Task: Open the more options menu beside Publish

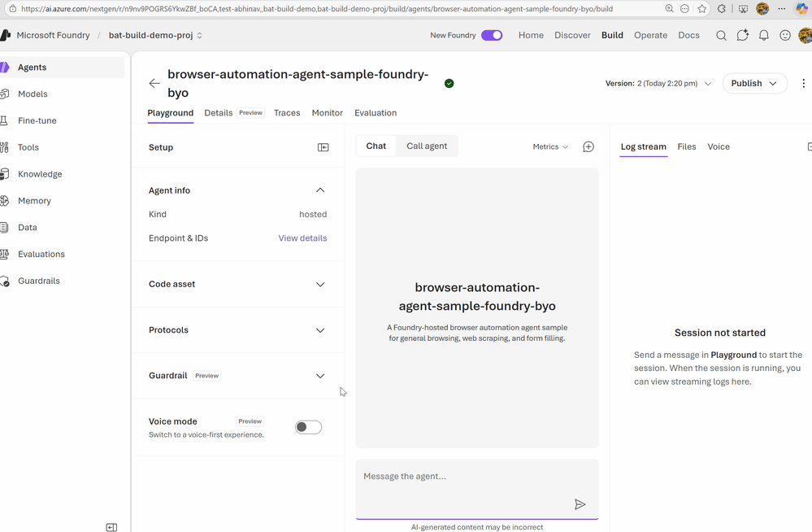Action: (x=803, y=84)
